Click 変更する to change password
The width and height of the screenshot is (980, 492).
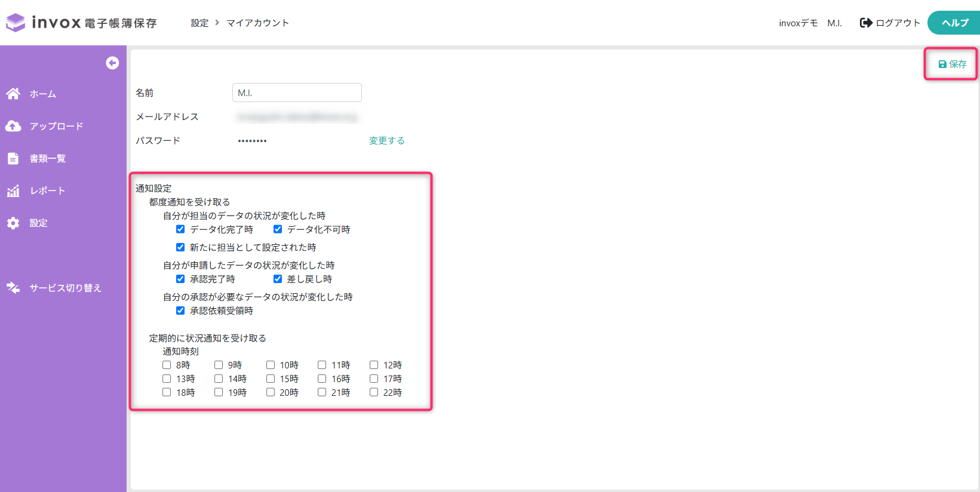click(386, 140)
